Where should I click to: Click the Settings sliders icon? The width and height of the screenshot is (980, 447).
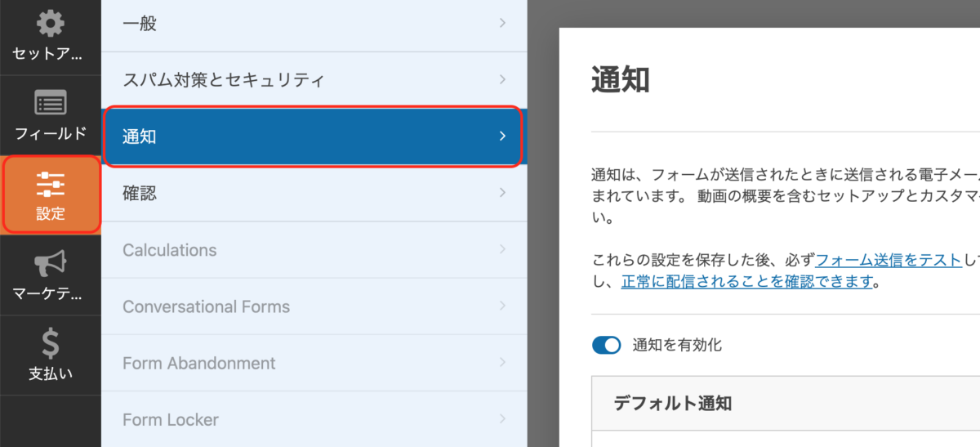pos(51,185)
